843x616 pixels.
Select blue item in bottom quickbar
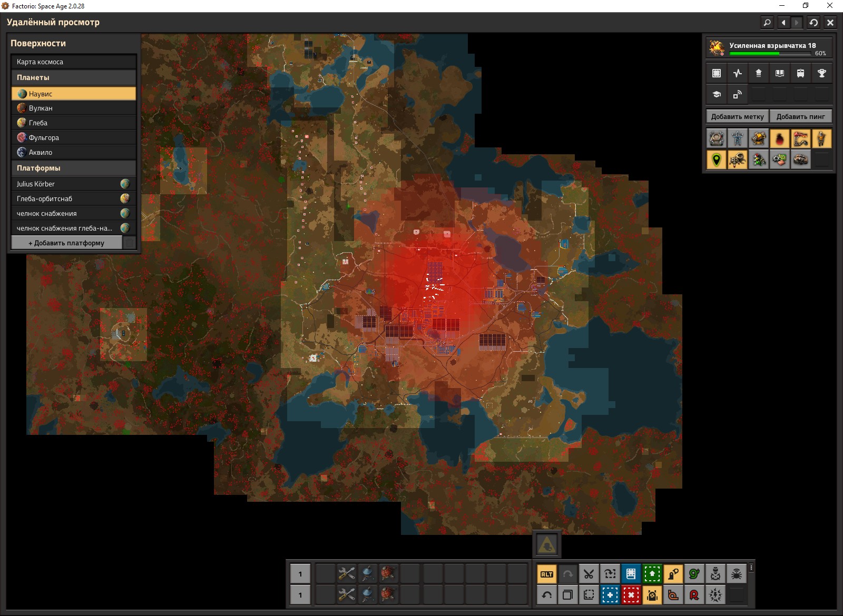[367, 595]
